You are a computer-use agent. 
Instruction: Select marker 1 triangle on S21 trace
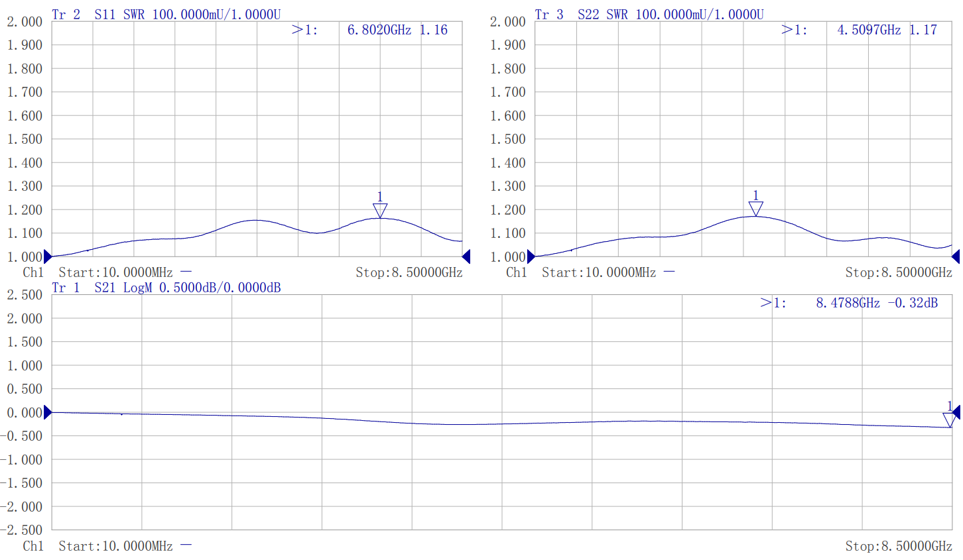coord(949,420)
